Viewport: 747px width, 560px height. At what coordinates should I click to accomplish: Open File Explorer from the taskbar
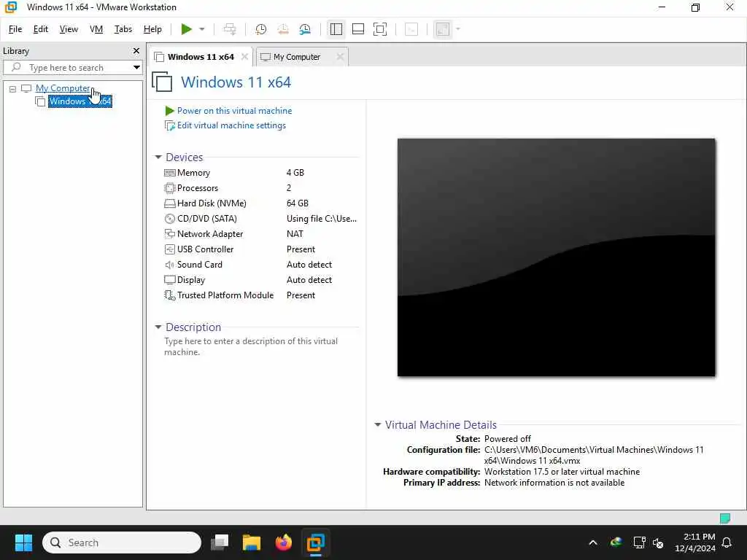tap(251, 542)
